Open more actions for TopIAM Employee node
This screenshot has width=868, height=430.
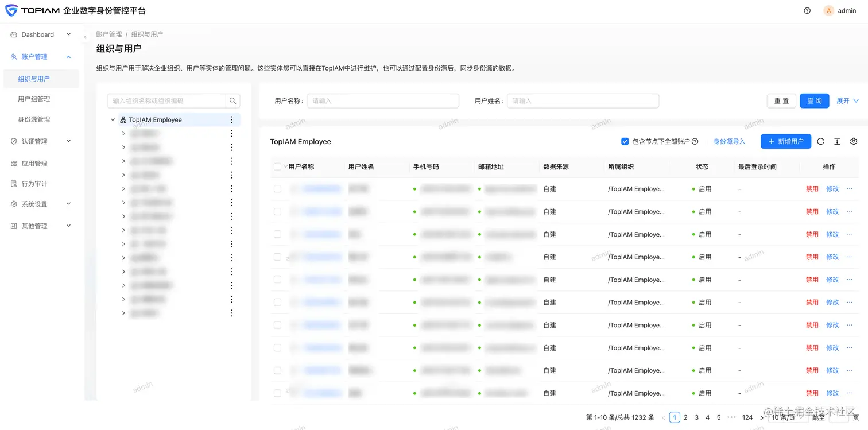pos(232,119)
